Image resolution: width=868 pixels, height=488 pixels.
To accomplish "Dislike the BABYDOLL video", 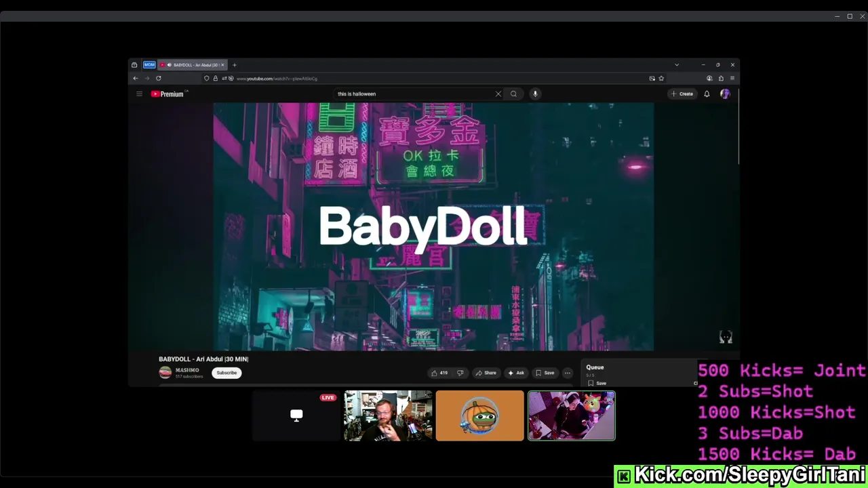I will pos(460,373).
